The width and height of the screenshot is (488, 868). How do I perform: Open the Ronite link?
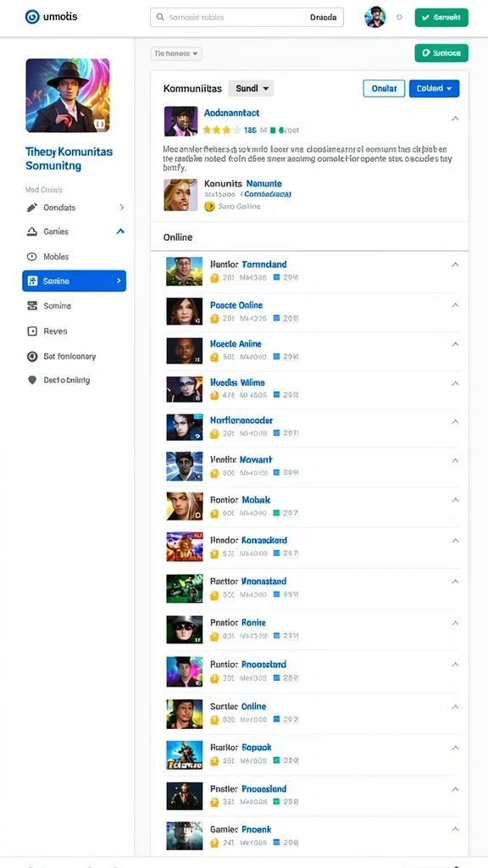pyautogui.click(x=253, y=622)
